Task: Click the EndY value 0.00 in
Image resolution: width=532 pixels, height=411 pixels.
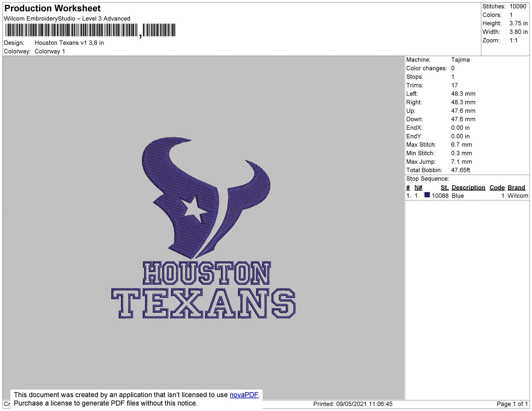Action: [x=460, y=136]
